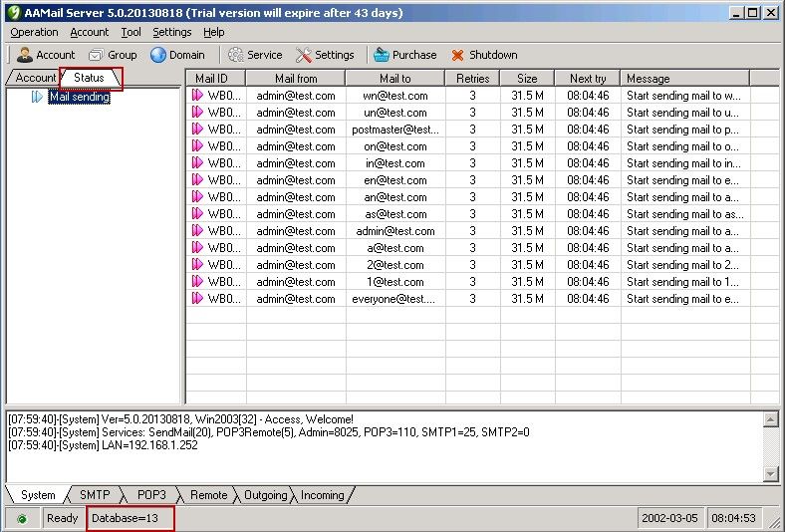Switch to the Status tab

point(89,78)
